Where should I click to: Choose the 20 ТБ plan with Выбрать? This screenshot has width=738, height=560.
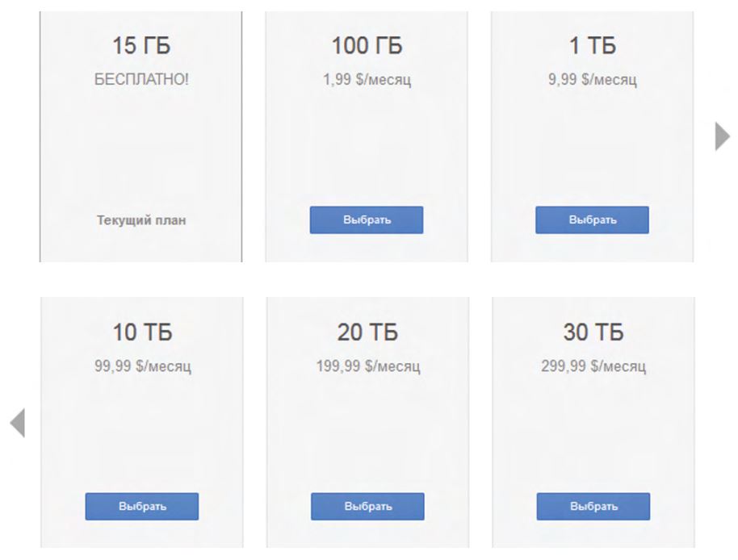(x=367, y=507)
